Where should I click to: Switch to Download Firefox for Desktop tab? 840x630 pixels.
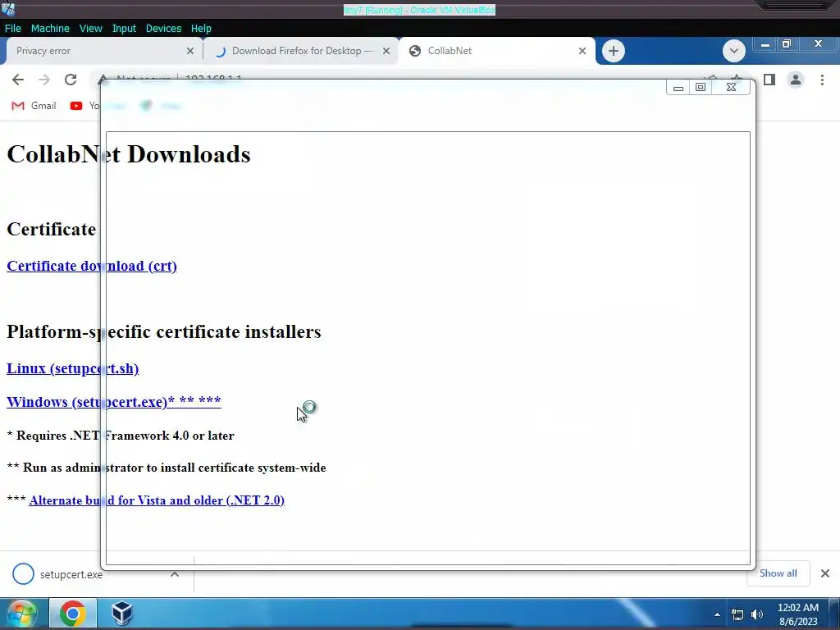[300, 51]
